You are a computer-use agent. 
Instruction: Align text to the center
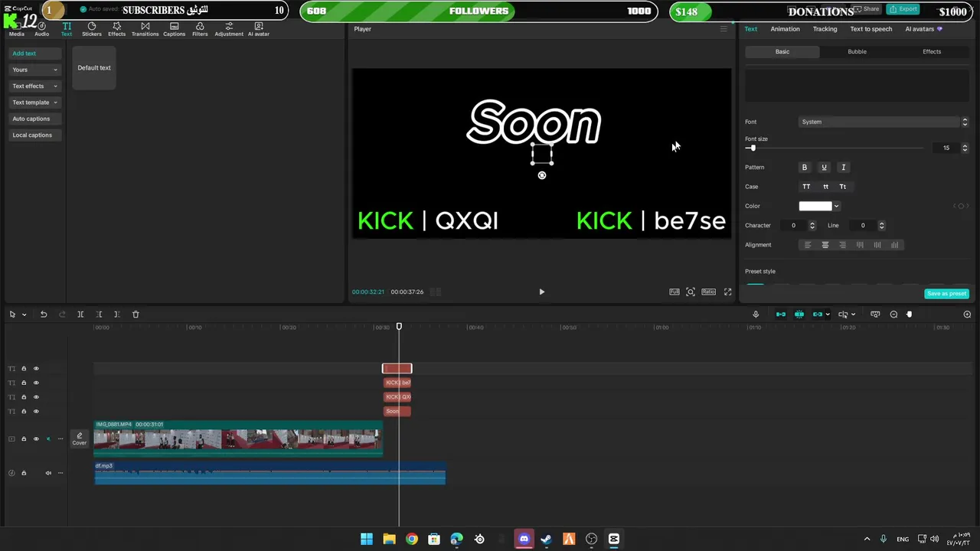pyautogui.click(x=825, y=245)
